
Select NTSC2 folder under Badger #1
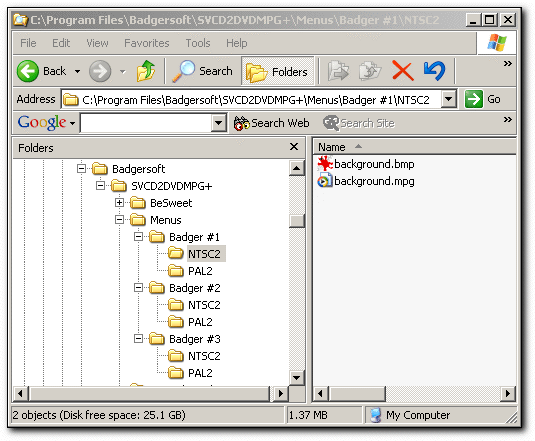[197, 253]
